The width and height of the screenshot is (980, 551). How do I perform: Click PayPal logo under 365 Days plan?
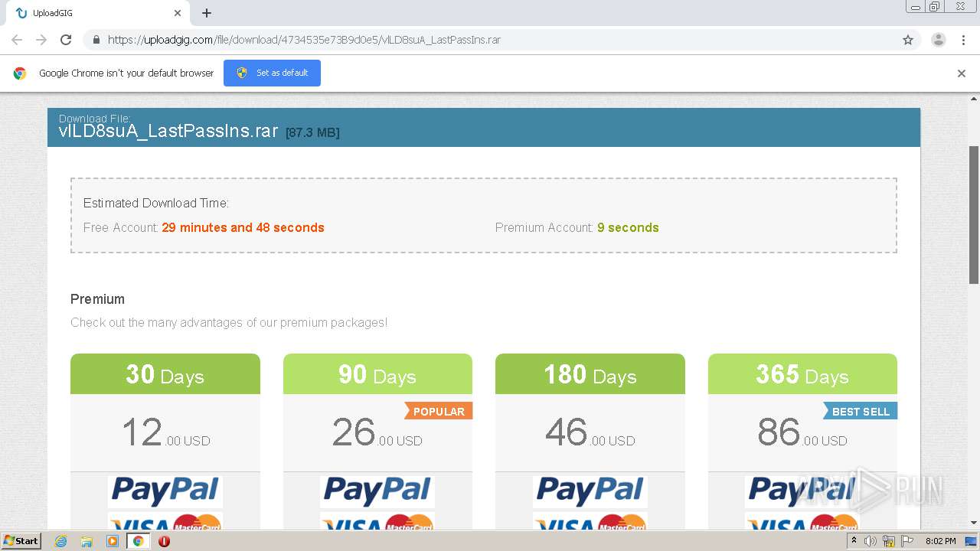pos(802,491)
